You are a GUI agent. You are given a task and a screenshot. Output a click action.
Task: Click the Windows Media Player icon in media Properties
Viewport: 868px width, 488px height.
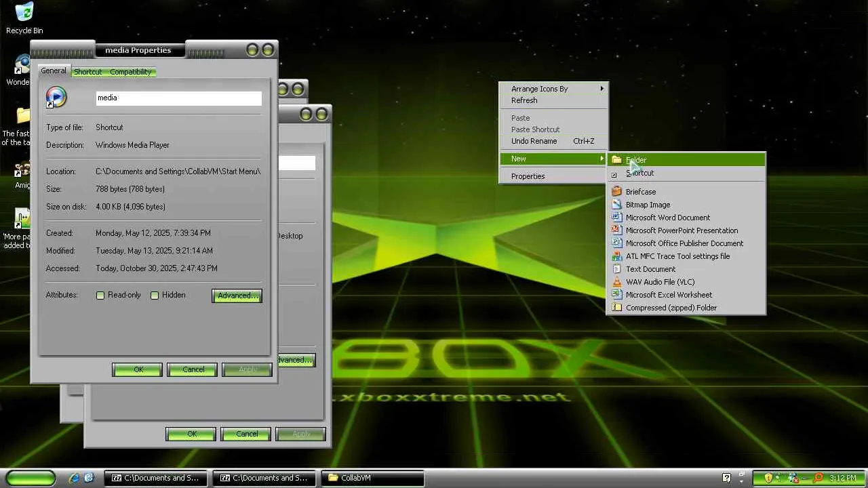56,98
